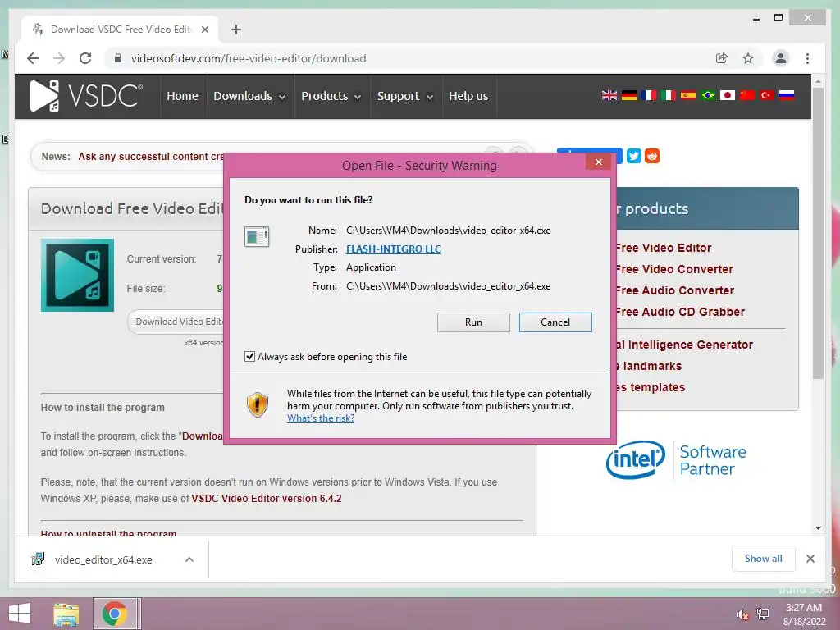Image resolution: width=840 pixels, height=630 pixels.
Task: Open the Free Audio CD Grabber sidebar link
Action: [680, 312]
